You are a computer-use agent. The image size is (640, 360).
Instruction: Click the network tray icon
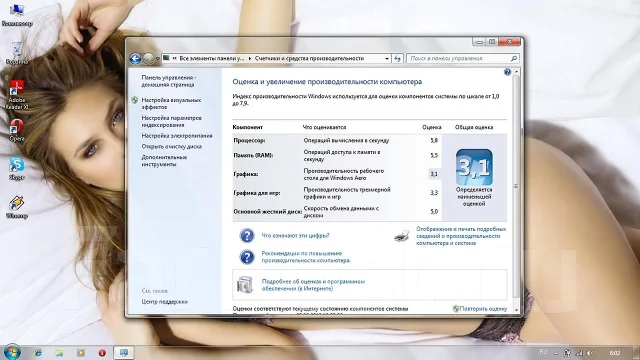(x=579, y=353)
